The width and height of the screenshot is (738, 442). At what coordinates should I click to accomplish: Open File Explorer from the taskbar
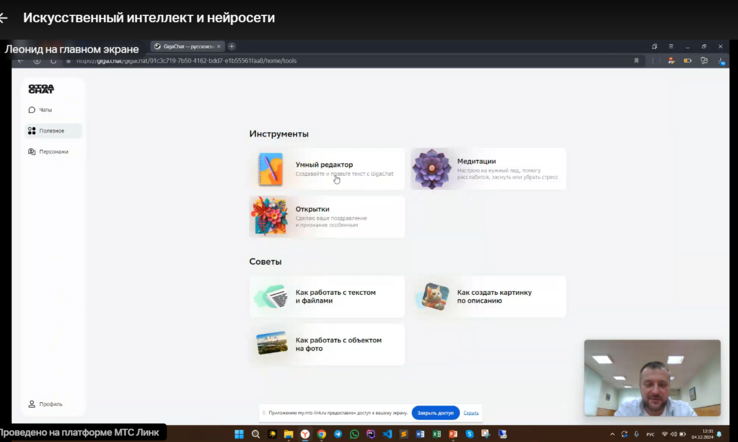click(x=289, y=434)
